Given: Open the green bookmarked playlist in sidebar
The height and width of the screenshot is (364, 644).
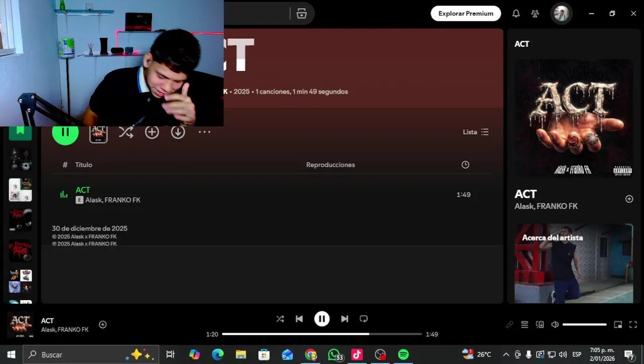Looking at the screenshot, I should pos(20,132).
